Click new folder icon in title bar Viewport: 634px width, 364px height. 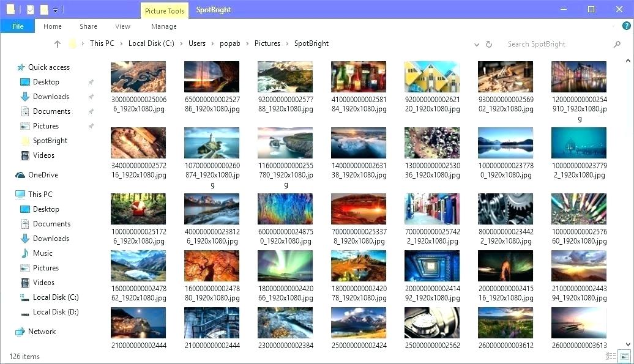click(44, 9)
